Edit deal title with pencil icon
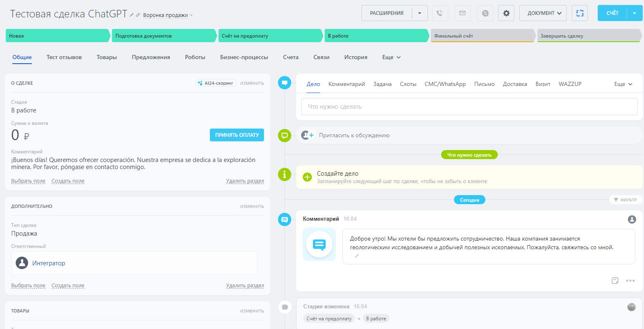The height and width of the screenshot is (329, 644). click(132, 15)
